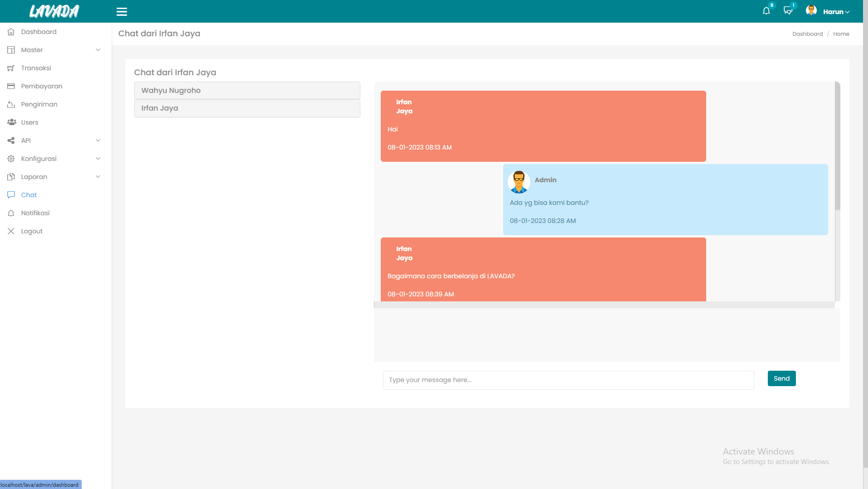Click the LAVADA logo
This screenshot has height=489, width=868.
[54, 11]
